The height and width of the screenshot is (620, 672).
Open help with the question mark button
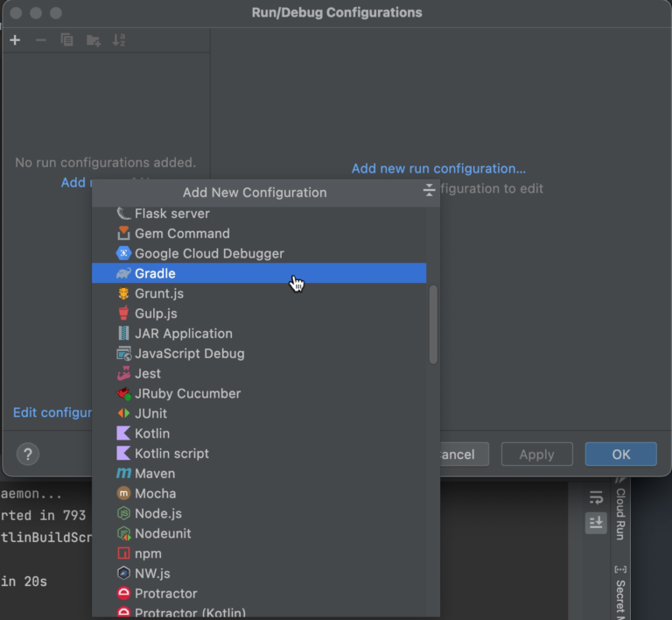pyautogui.click(x=28, y=454)
